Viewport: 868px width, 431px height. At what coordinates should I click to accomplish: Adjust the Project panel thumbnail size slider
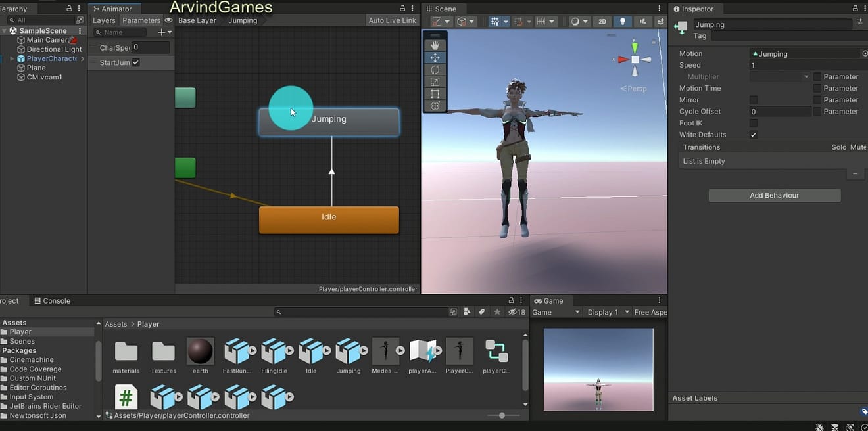point(502,415)
